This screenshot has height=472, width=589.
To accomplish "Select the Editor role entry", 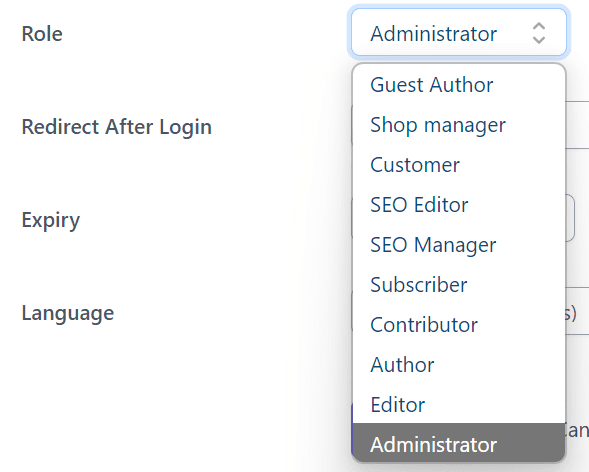I will [459, 405].
